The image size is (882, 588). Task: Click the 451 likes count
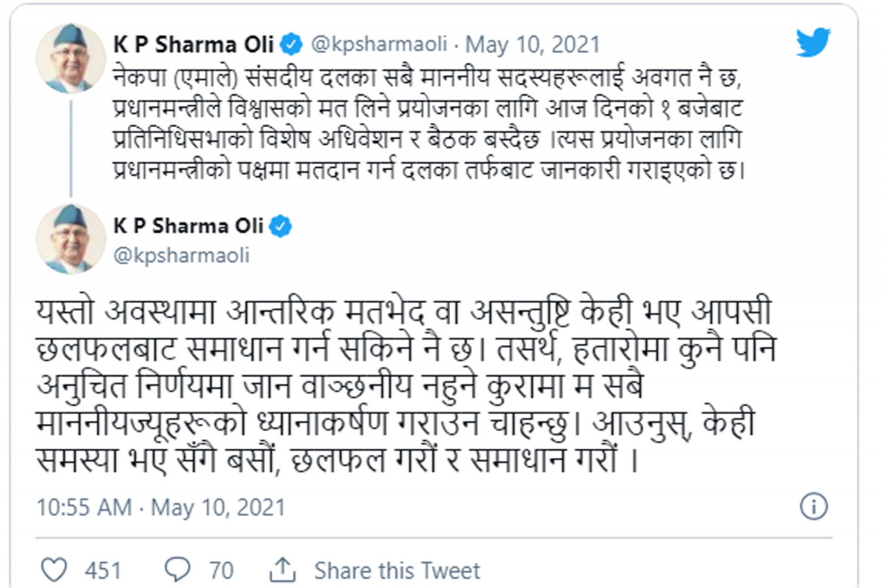(x=103, y=570)
